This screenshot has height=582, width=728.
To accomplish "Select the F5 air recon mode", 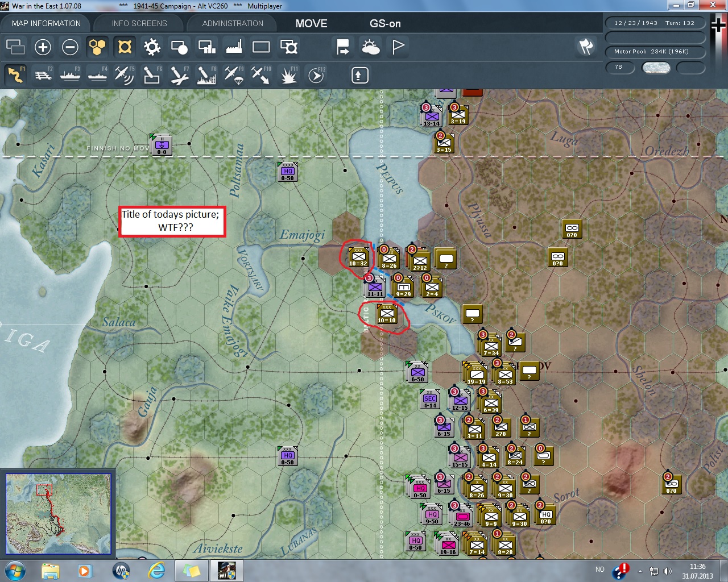I will (125, 75).
